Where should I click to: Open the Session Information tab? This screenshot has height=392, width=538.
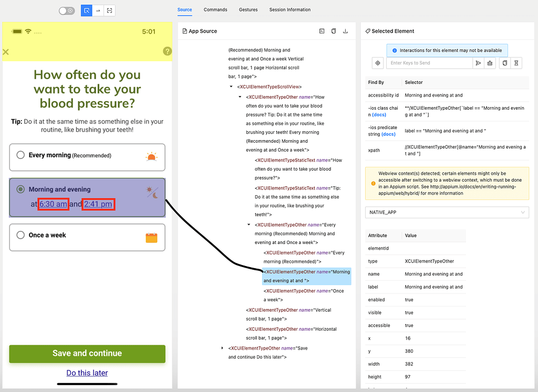coord(289,9)
